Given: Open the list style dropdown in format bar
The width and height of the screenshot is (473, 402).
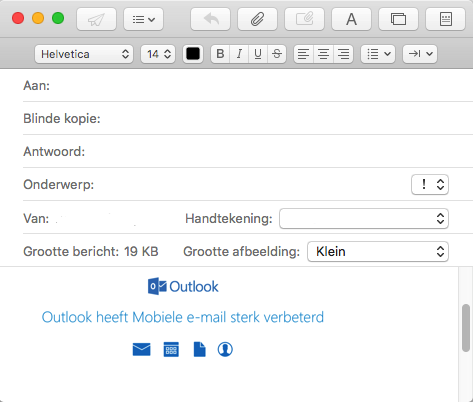Looking at the screenshot, I should click(x=378, y=54).
